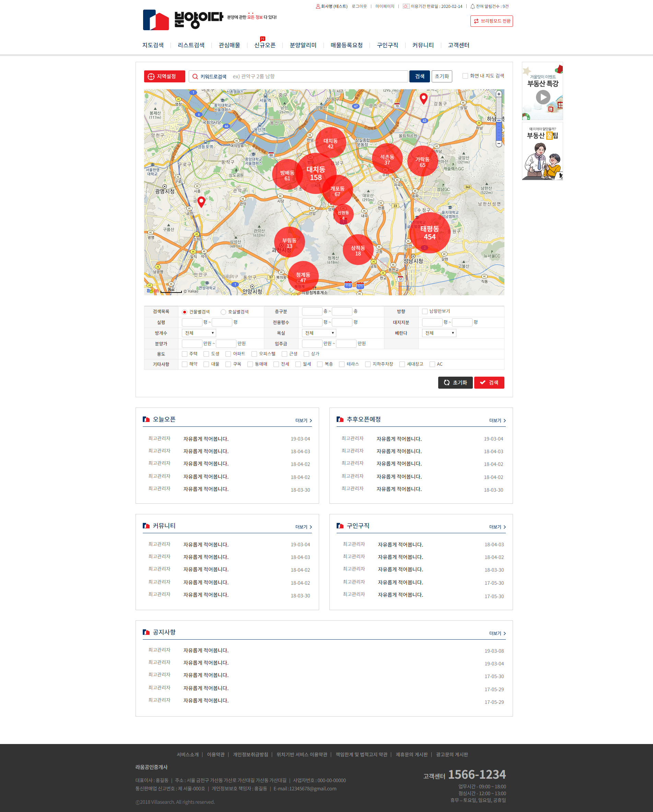Click the 석촌동 37 cluster marker
The height and width of the screenshot is (812, 653).
(x=387, y=159)
